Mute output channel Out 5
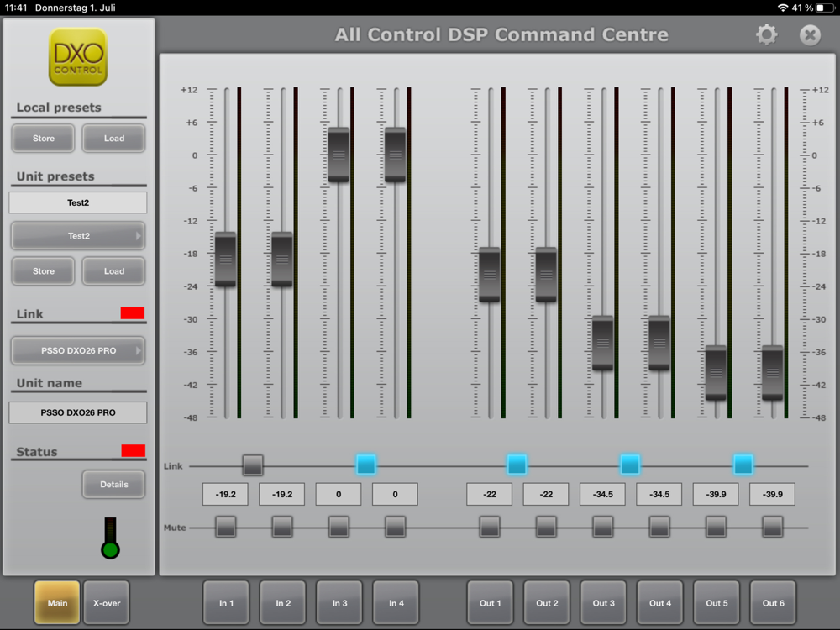840x630 pixels. (x=717, y=528)
